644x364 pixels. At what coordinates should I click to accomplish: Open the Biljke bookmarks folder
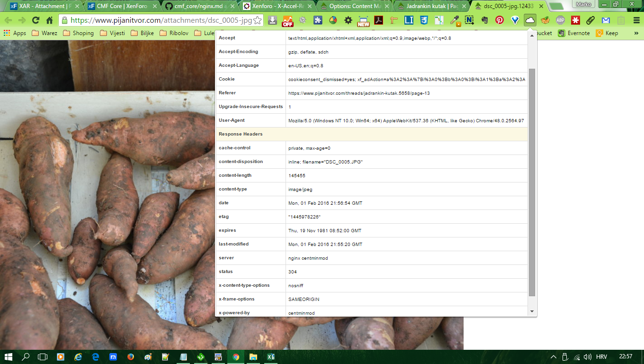(x=143, y=33)
